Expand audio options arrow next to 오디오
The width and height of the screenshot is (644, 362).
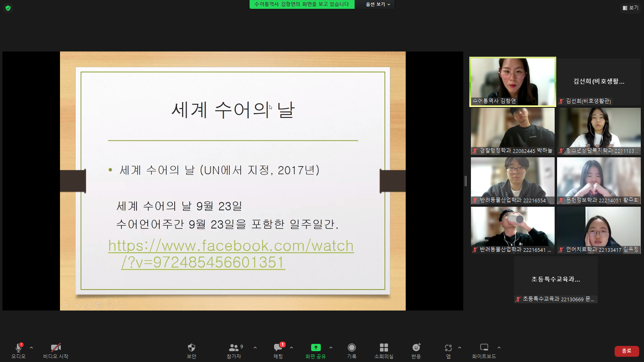31,348
